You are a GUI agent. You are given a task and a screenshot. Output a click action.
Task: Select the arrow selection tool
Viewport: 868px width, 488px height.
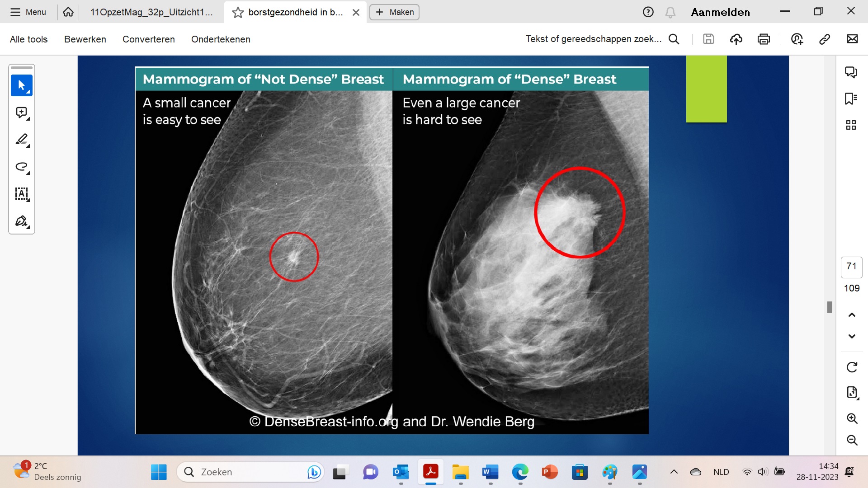pos(21,85)
